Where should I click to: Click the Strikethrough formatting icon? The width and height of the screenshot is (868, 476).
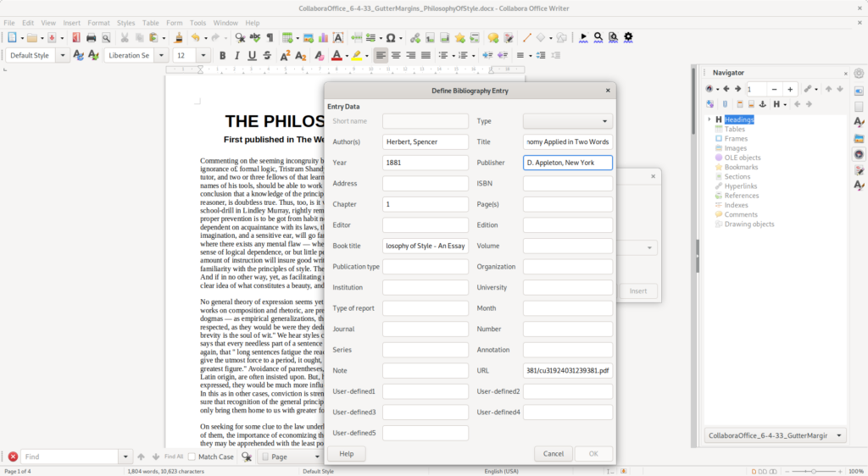(x=267, y=55)
